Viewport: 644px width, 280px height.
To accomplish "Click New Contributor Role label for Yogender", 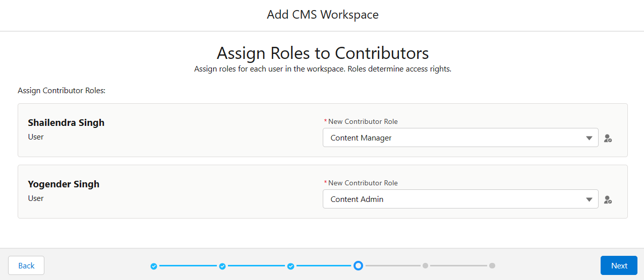I will point(361,183).
